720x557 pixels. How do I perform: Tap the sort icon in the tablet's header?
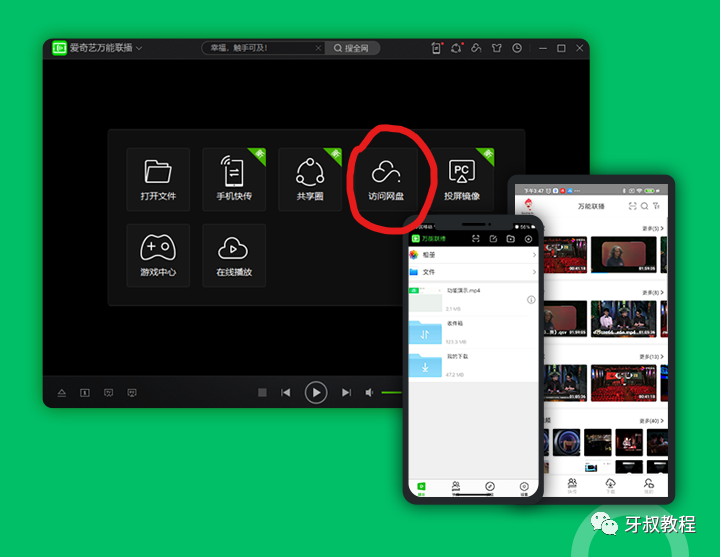point(657,206)
